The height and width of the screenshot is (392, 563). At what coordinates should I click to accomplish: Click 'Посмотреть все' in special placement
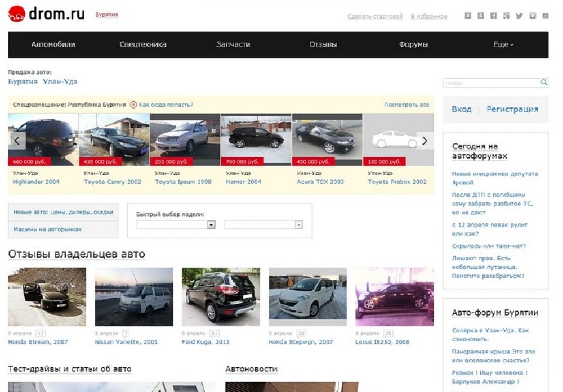point(407,105)
